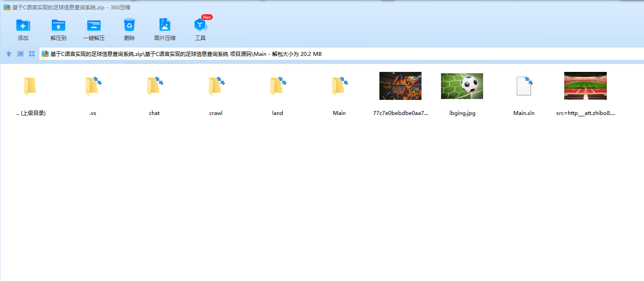Screen dimensions: 644x281
Task: Switch to list view icon
Action: tap(20, 54)
